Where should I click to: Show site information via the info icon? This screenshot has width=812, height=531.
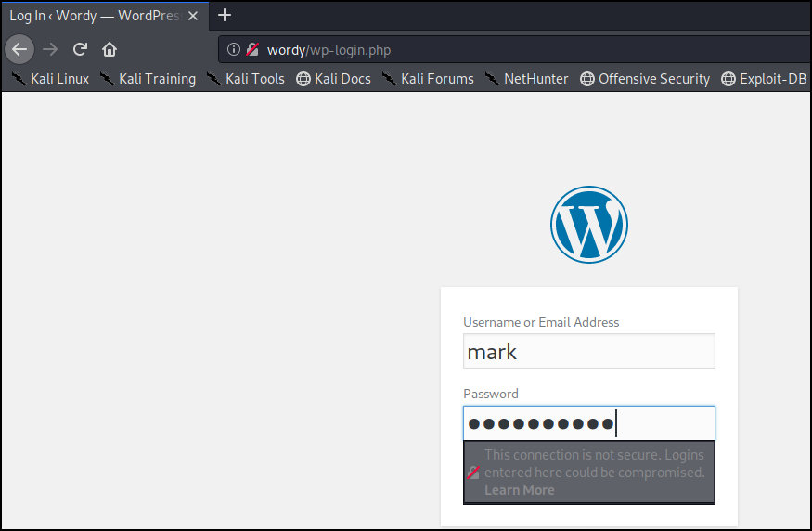click(234, 50)
